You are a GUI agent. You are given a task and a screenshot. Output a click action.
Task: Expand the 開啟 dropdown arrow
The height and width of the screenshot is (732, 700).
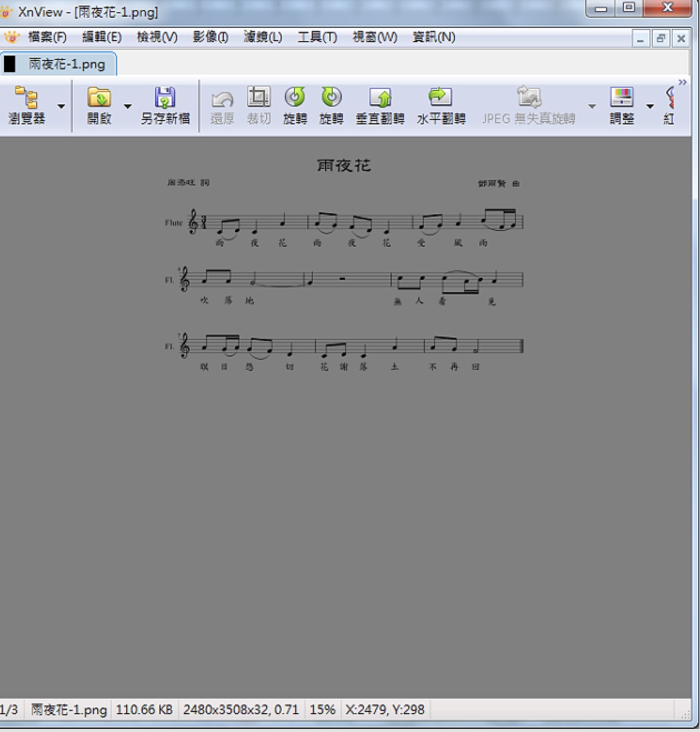coord(127,106)
